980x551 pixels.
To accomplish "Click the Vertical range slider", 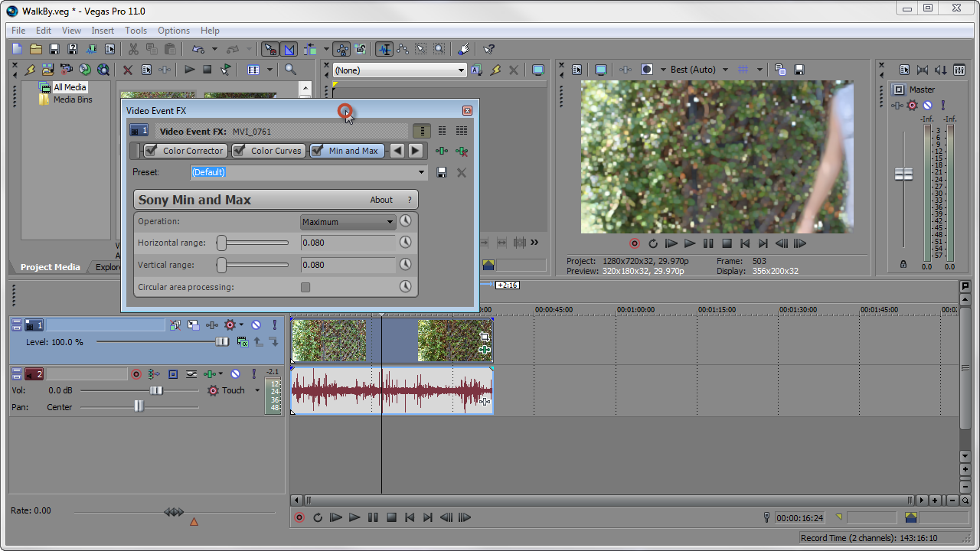I will [x=253, y=265].
